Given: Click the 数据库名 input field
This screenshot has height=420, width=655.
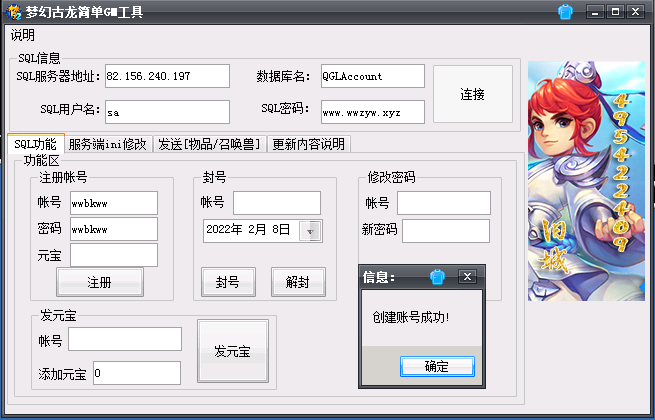Looking at the screenshot, I should [x=373, y=76].
